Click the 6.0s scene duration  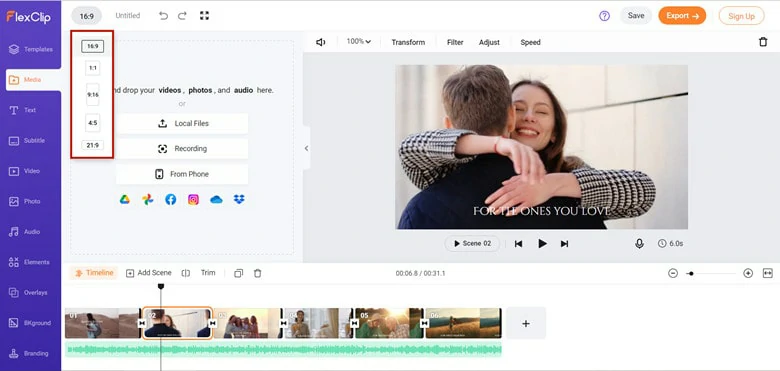[671, 244]
